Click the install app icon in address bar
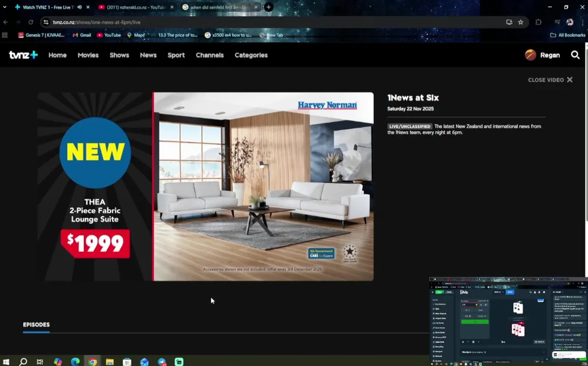This screenshot has height=366, width=588. point(509,22)
